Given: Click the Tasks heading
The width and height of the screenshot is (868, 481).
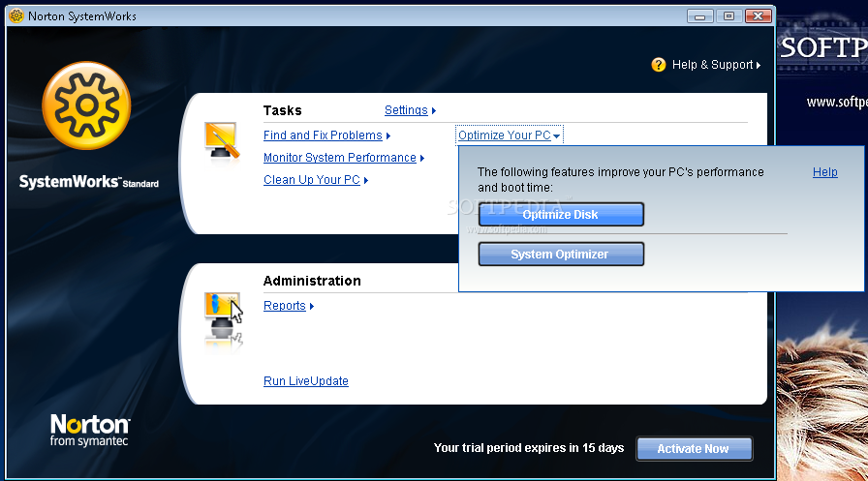Looking at the screenshot, I should 282,110.
